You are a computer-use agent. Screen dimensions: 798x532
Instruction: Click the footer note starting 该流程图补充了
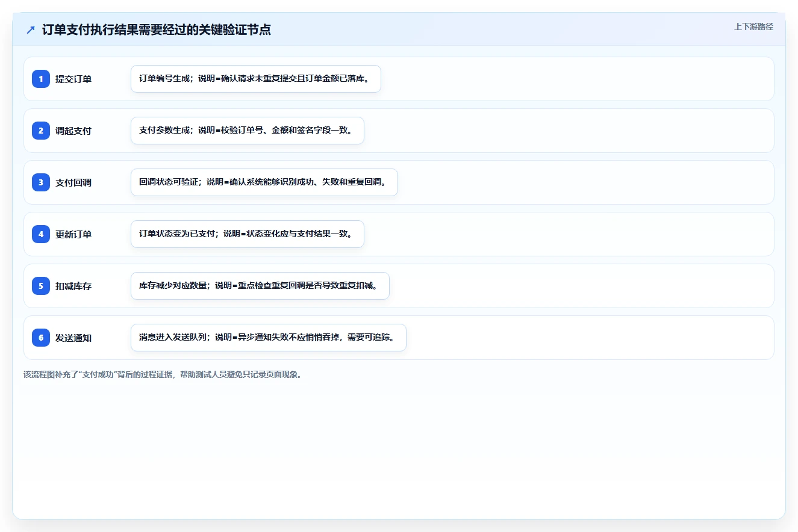(x=163, y=374)
